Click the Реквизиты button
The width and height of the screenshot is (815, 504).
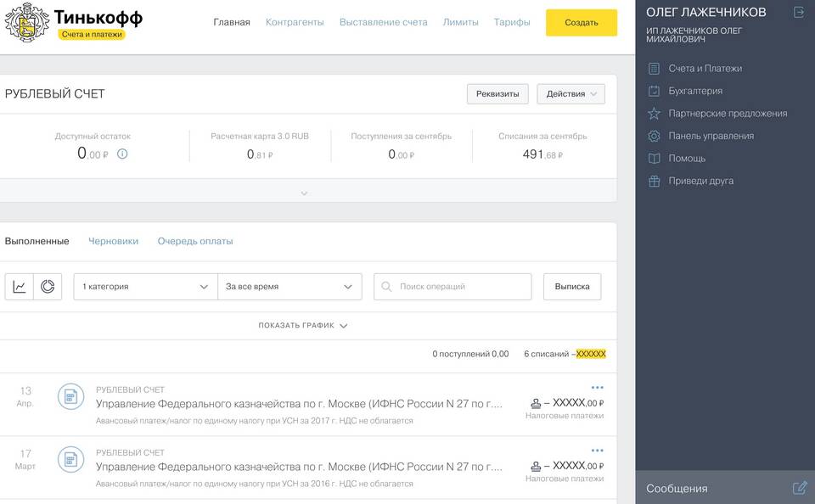[x=497, y=94]
